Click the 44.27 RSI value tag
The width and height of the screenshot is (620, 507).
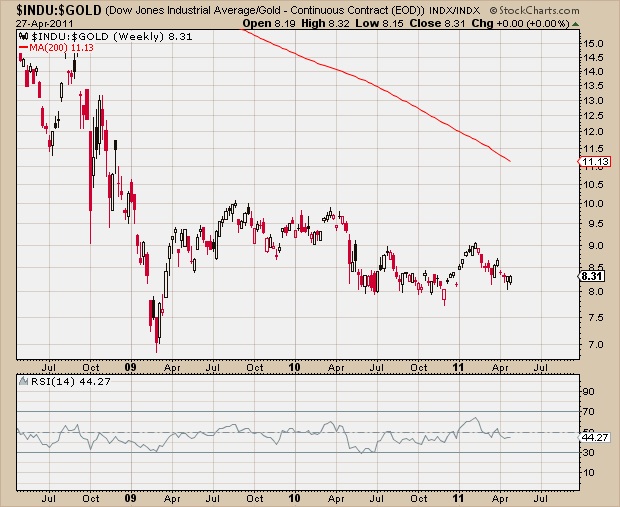tap(595, 437)
